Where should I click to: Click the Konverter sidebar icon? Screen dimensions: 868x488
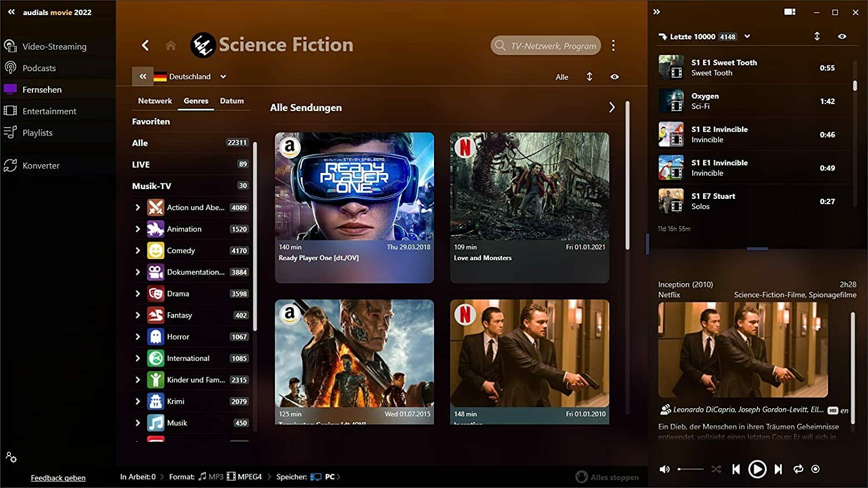tap(10, 165)
